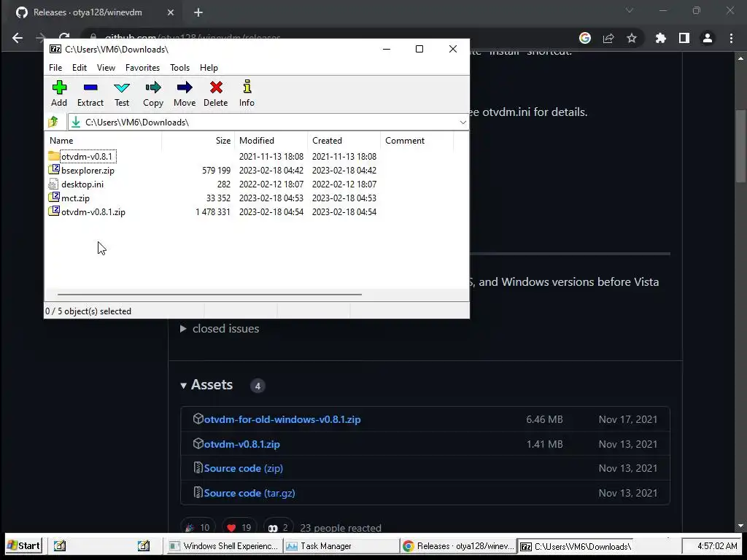
Task: Switch to Windows Shell Experience taskbar item
Action: (223, 546)
